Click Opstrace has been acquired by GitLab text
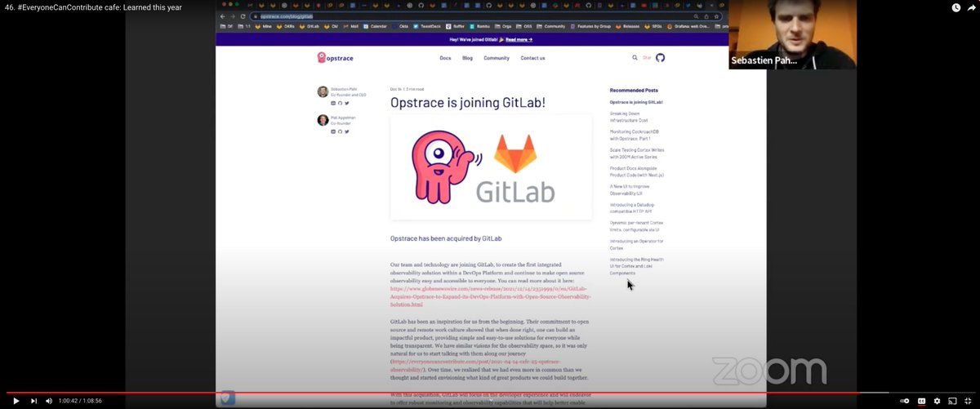Image resolution: width=980 pixels, height=409 pixels. [x=446, y=238]
